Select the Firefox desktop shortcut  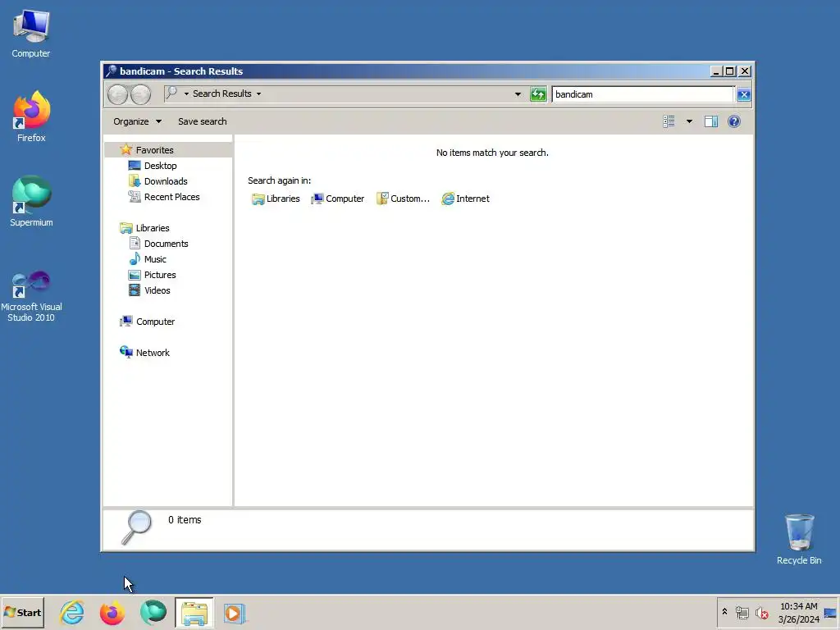(31, 116)
